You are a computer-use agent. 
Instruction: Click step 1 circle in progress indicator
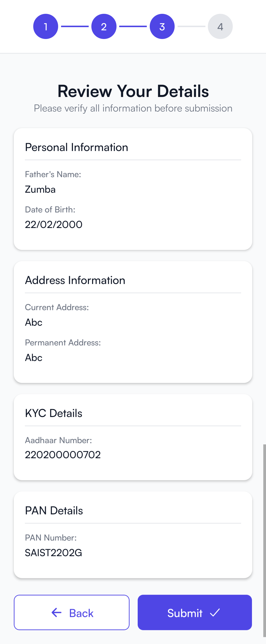coord(46,26)
